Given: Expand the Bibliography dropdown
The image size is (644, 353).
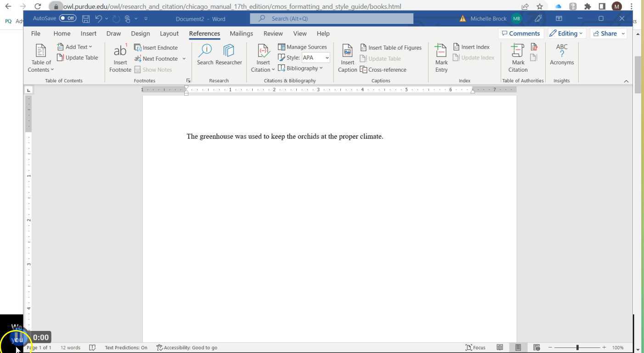Looking at the screenshot, I should click(x=301, y=68).
